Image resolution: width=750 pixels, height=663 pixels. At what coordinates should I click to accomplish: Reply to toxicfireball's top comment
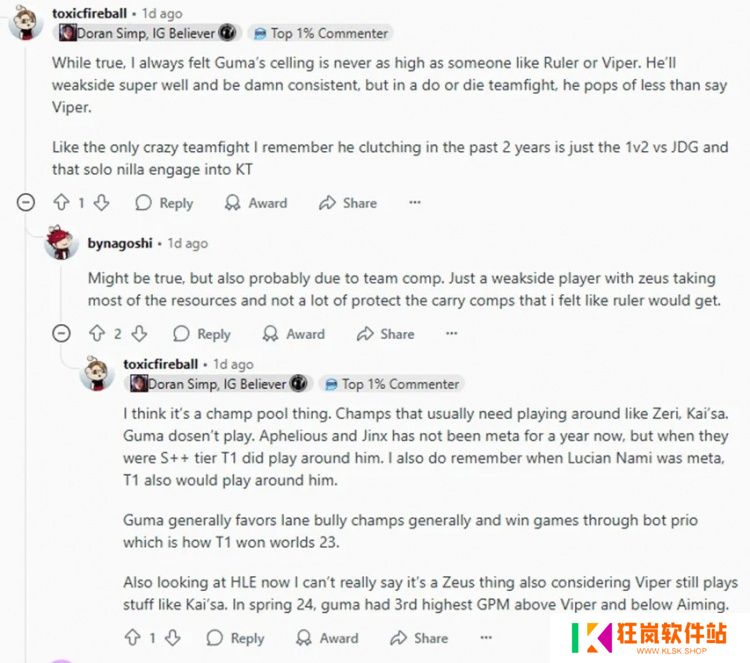point(165,203)
